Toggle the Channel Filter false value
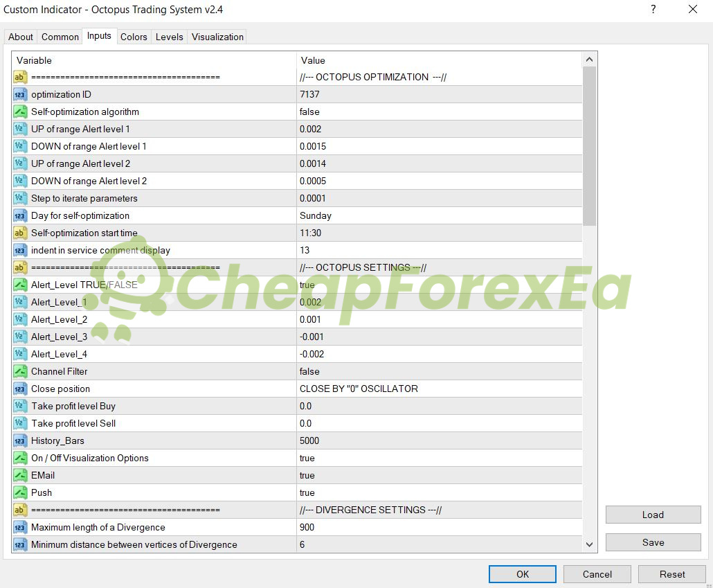713x588 pixels. (x=440, y=371)
